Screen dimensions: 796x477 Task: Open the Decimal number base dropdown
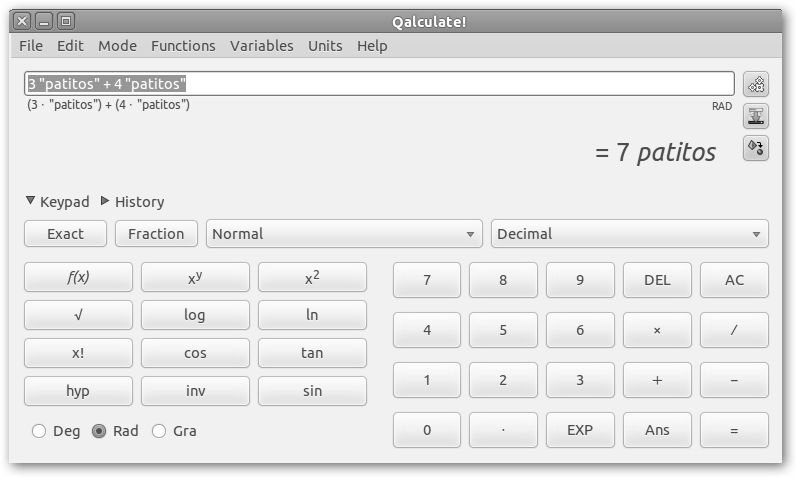(629, 234)
